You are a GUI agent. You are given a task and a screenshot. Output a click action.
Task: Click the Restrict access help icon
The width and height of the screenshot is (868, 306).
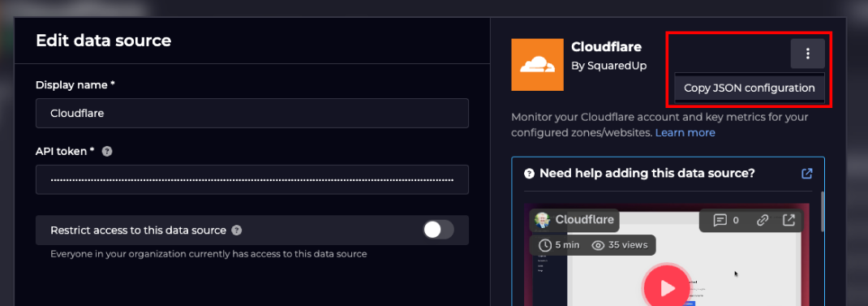pos(236,230)
